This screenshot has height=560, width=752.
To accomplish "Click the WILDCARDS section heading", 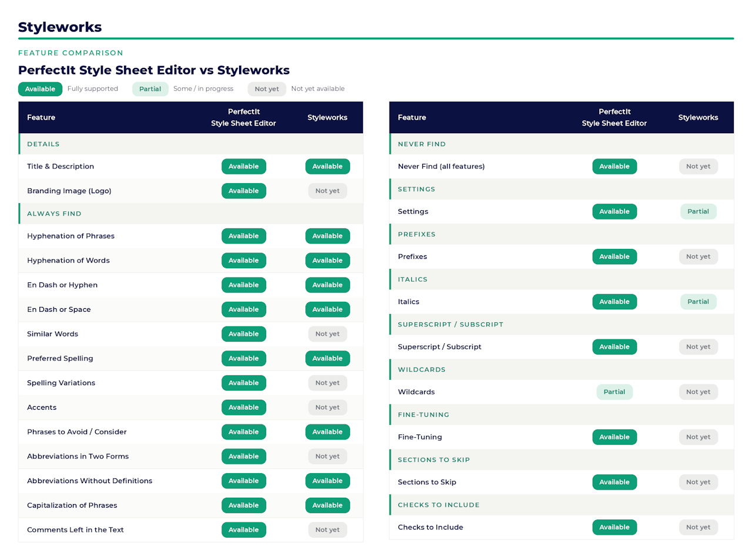I will (x=422, y=370).
